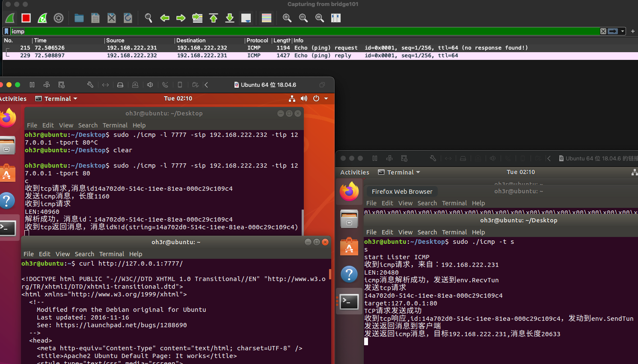This screenshot has height=364, width=638.
Task: Add a display filter button
Action: (633, 31)
